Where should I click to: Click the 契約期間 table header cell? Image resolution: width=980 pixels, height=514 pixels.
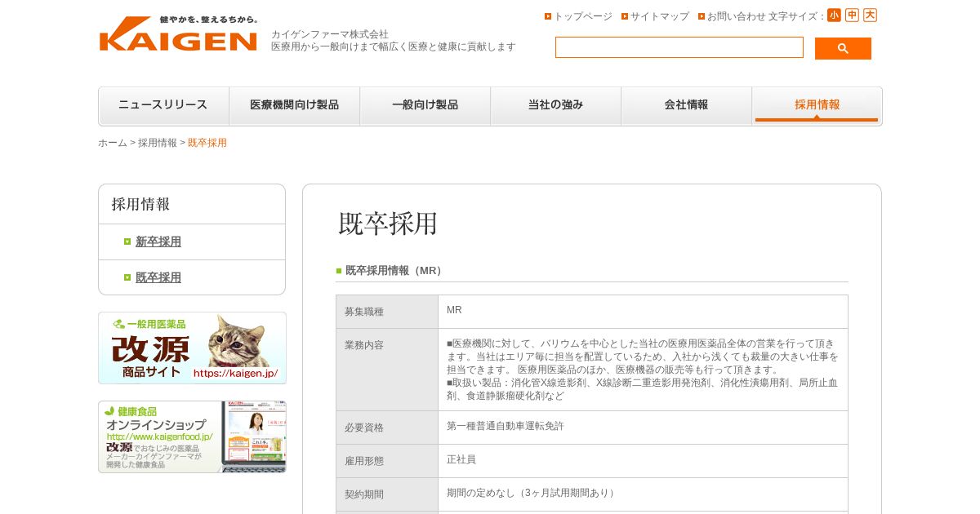point(387,494)
